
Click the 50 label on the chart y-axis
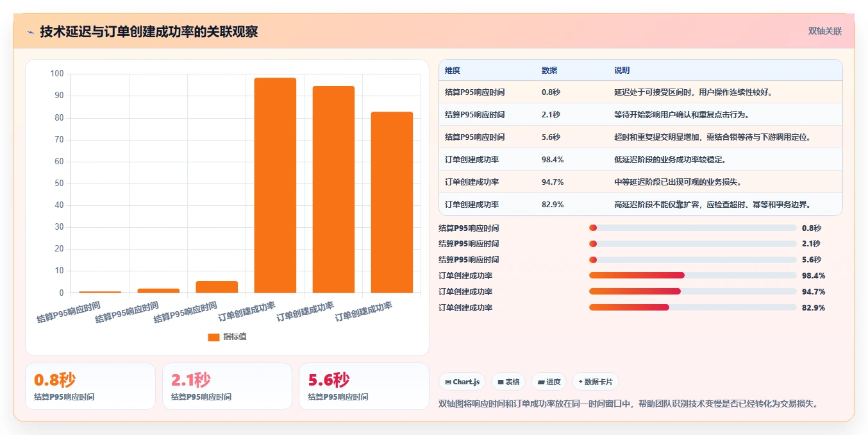[x=59, y=183]
